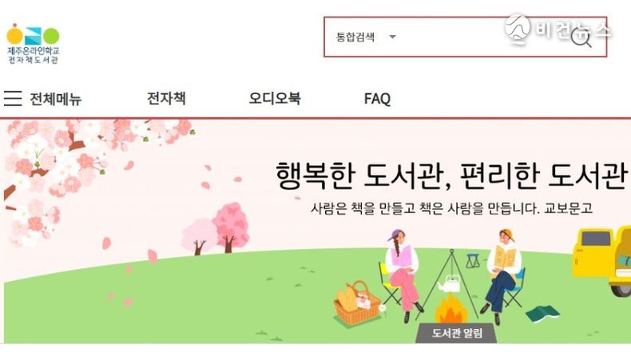Open the 전자책 menu
Viewport: 631px width, 364px height.
[166, 98]
